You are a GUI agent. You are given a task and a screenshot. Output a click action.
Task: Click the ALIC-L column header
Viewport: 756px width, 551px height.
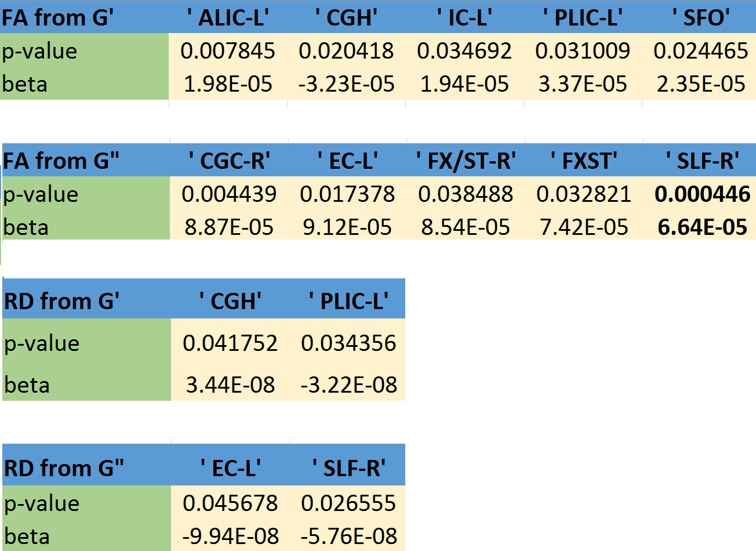(x=228, y=17)
